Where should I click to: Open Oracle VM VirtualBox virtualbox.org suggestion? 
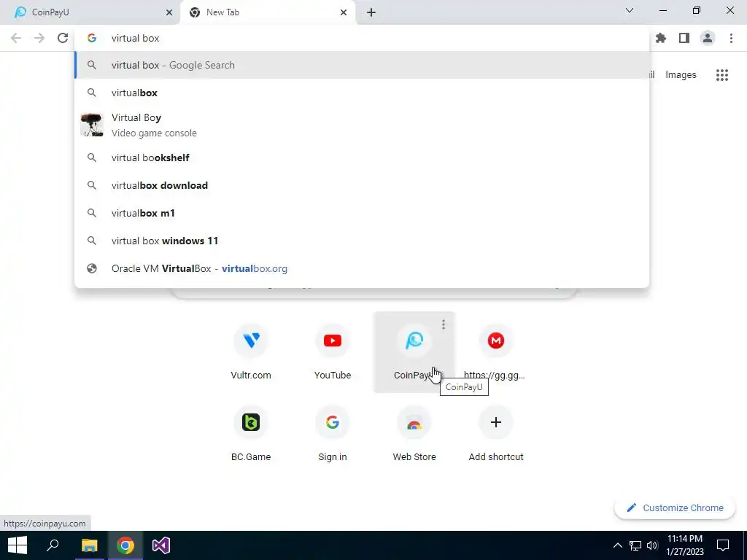362,268
